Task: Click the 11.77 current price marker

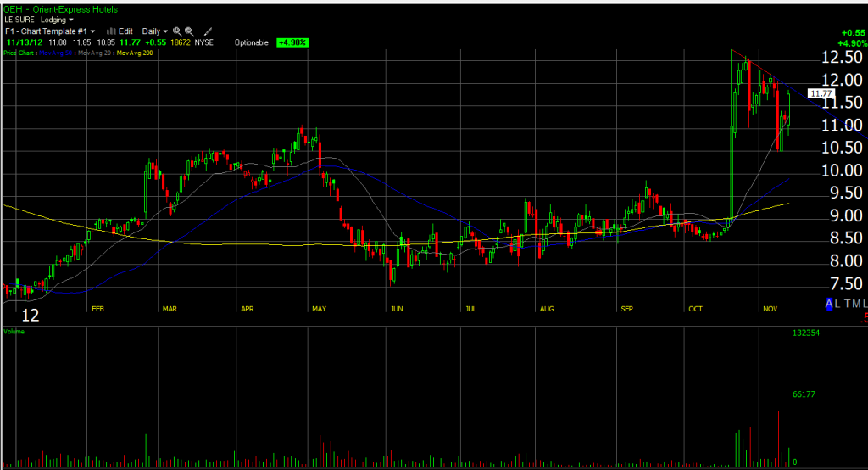Action: pyautogui.click(x=820, y=93)
